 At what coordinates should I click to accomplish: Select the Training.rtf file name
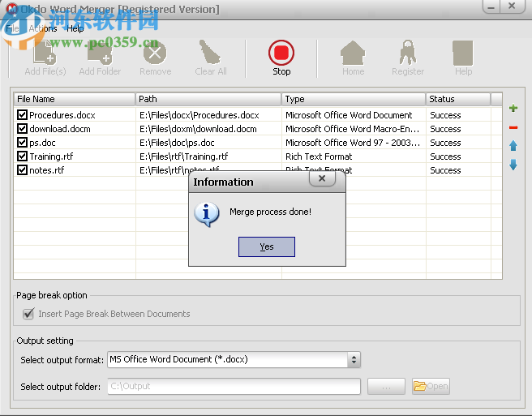tap(51, 156)
